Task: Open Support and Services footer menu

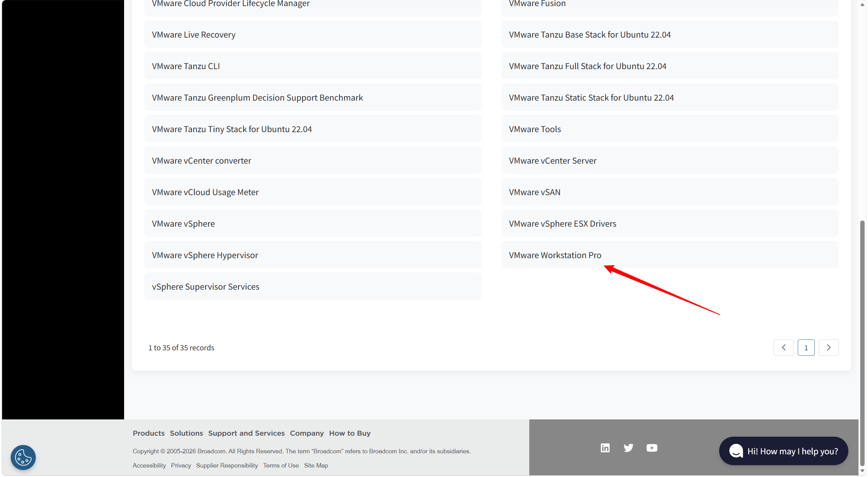Action: click(x=246, y=433)
